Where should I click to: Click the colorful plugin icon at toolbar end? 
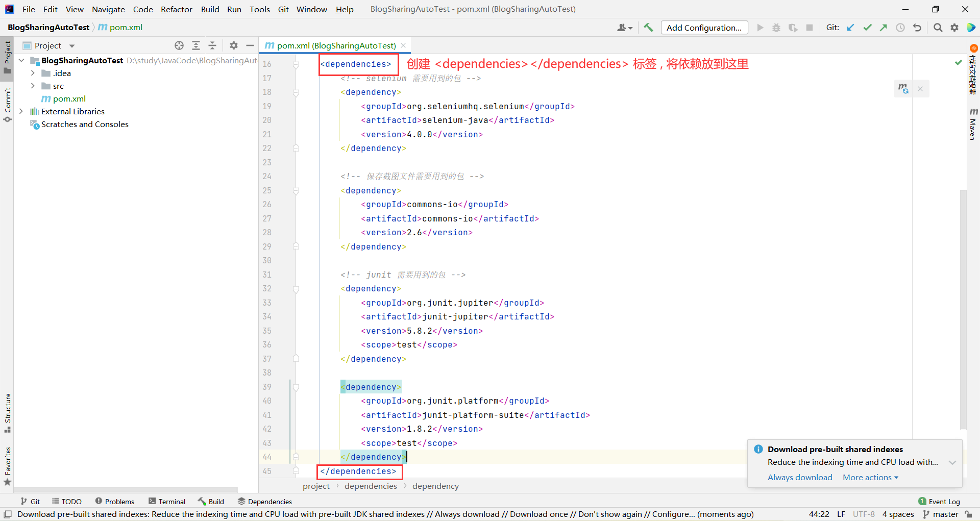971,28
